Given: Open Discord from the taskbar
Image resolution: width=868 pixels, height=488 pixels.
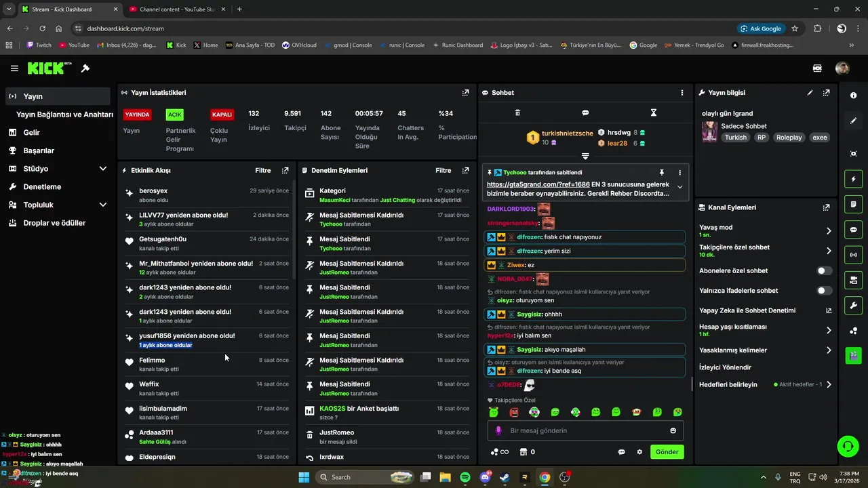Looking at the screenshot, I should pos(485,477).
